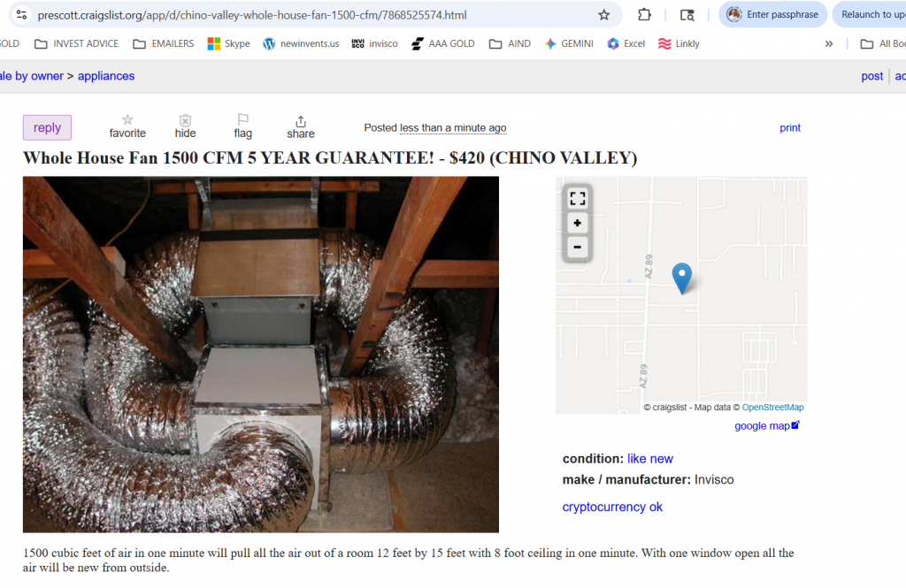Go to the appliances category breadcrumb
906x588 pixels.
(x=106, y=76)
